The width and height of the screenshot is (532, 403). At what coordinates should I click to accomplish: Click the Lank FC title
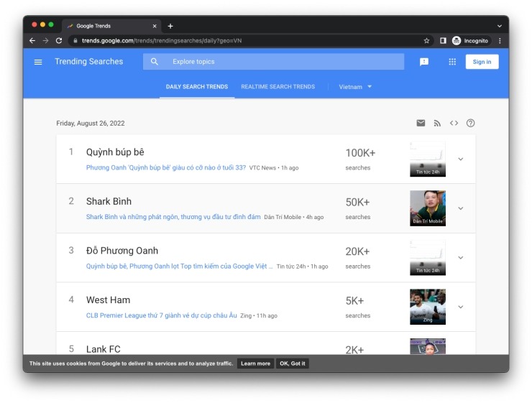click(103, 349)
